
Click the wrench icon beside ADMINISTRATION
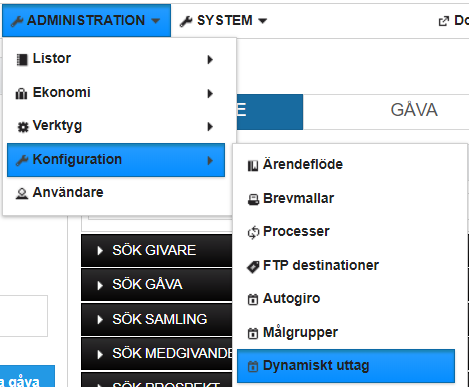click(x=17, y=21)
